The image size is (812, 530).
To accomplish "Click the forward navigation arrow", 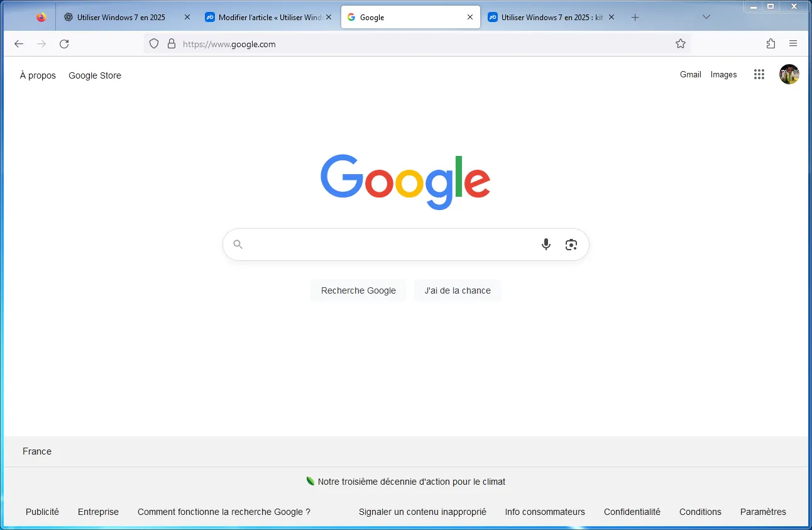I will [41, 44].
